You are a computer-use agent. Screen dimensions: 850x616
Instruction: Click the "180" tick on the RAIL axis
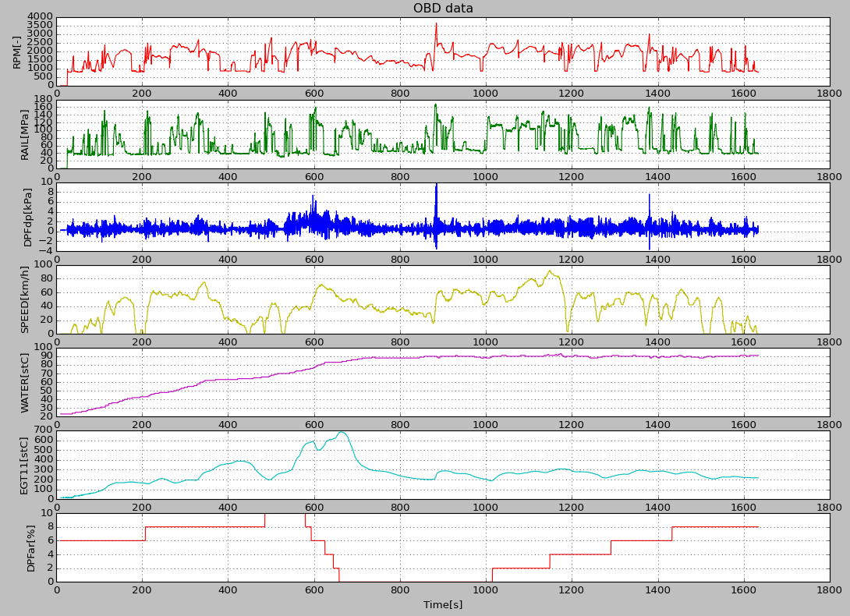coord(44,100)
